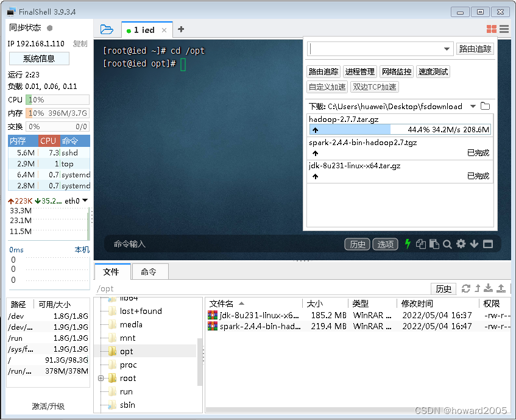Click the 路由追踪 button beside input

click(475, 49)
